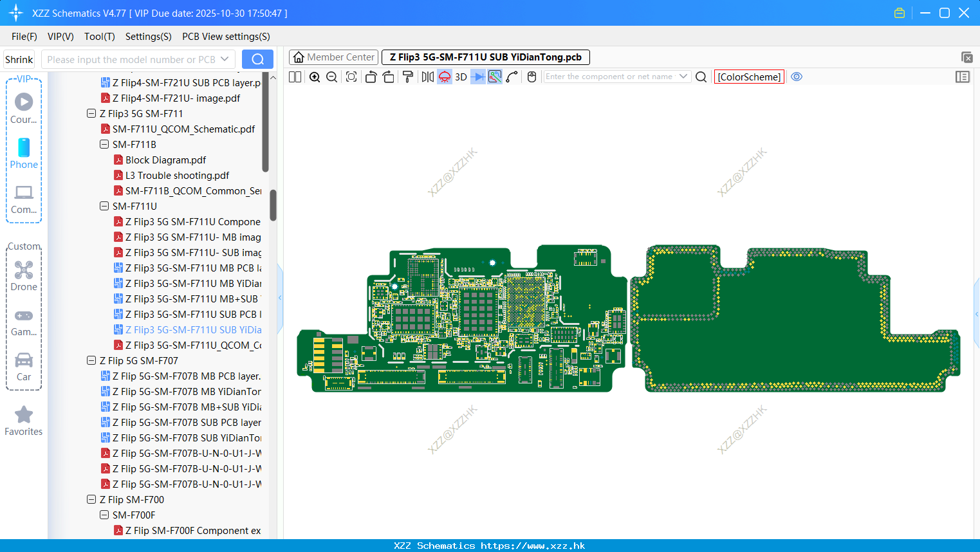The height and width of the screenshot is (552, 980).
Task: Select the Computer category
Action: [24, 199]
